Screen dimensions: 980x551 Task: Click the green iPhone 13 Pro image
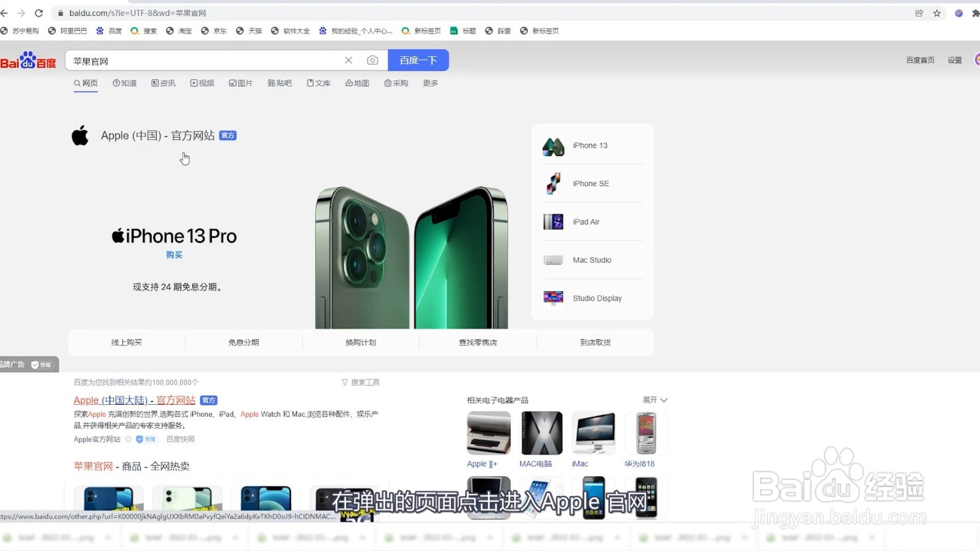(x=411, y=258)
